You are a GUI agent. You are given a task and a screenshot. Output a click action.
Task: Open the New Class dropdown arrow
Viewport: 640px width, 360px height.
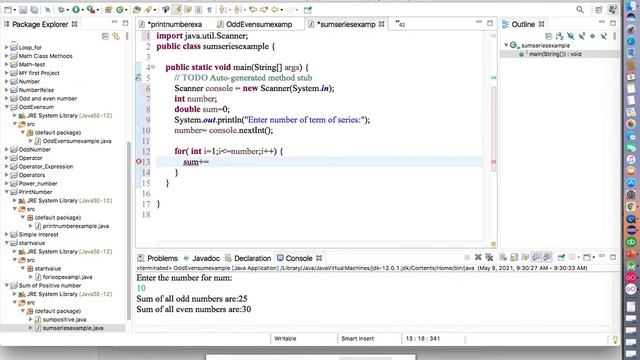coord(126,10)
